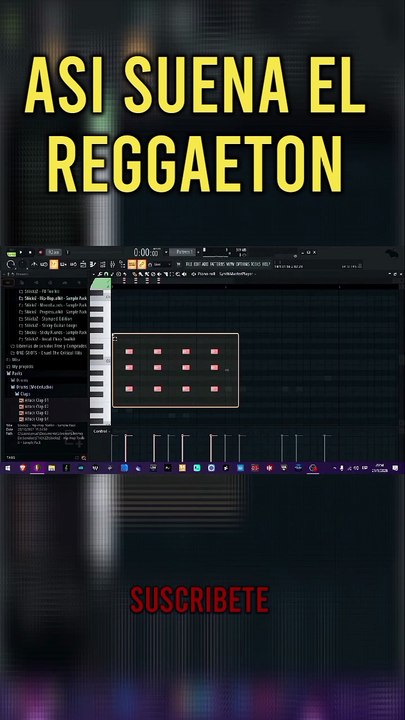Preview the Attack Clap 02 sample

click(34, 407)
